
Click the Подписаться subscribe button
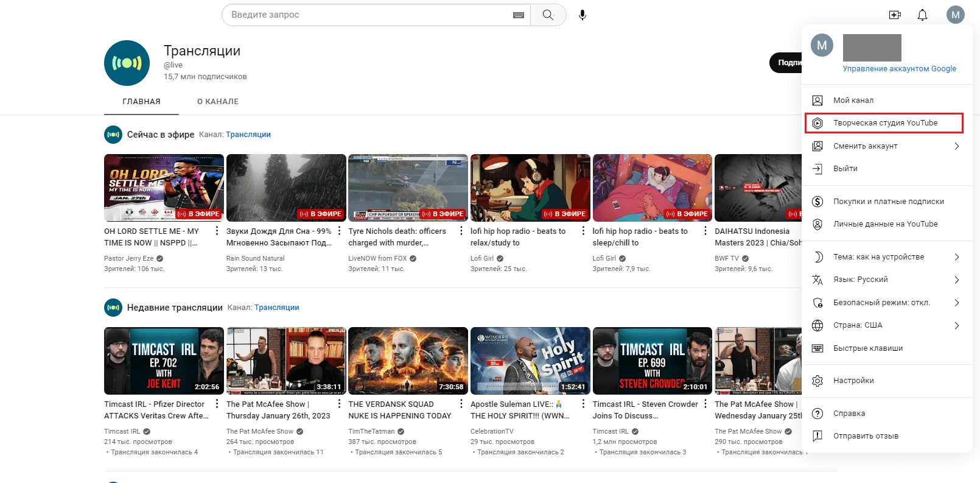pyautogui.click(x=786, y=63)
